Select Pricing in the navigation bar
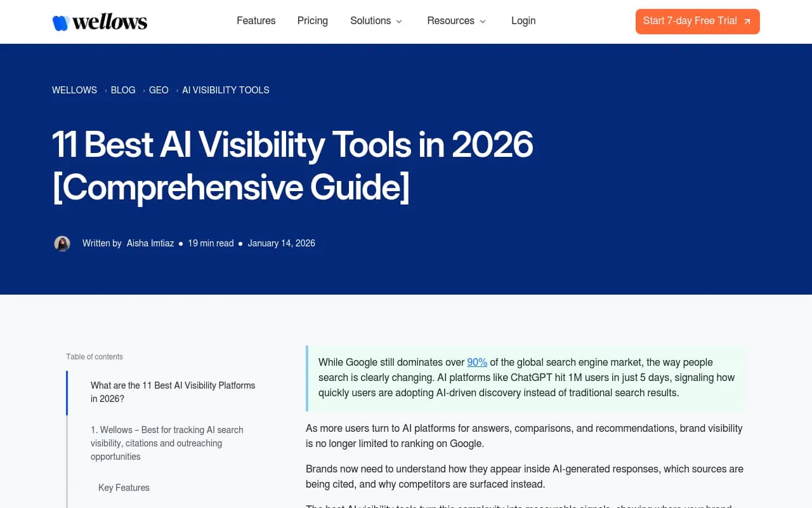812x508 pixels. tap(312, 21)
